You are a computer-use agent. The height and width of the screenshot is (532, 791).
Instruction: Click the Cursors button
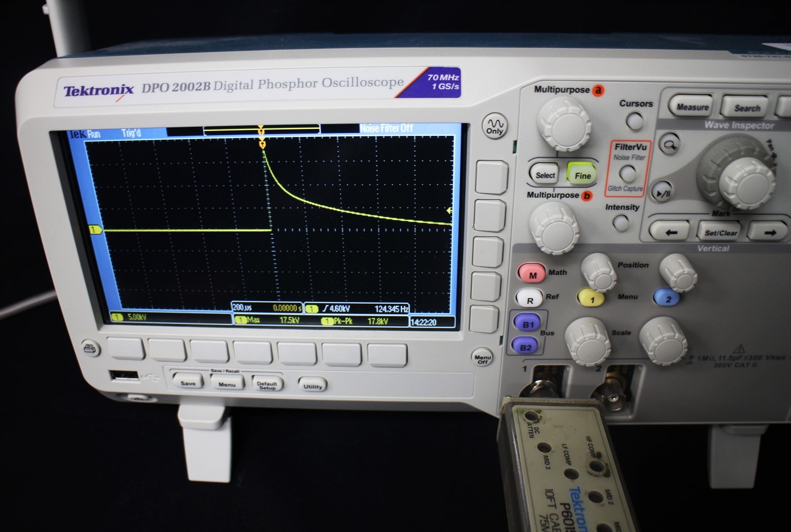pyautogui.click(x=635, y=121)
